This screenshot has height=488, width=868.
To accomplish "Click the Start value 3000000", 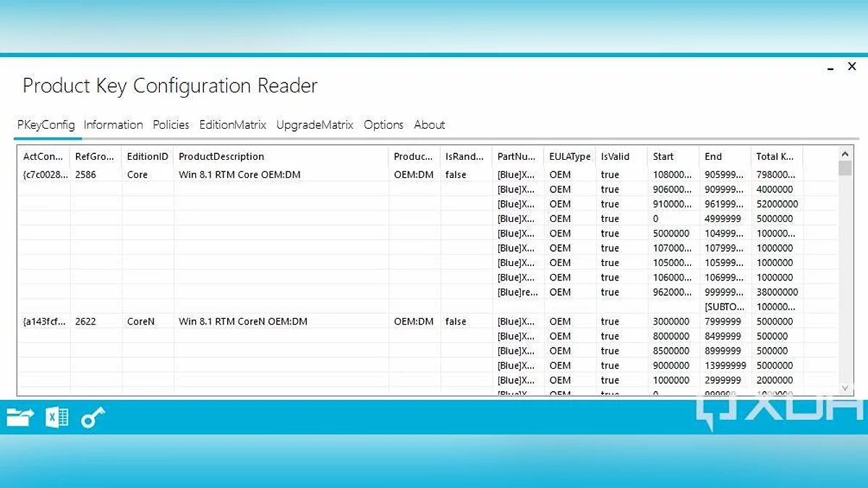I will [x=671, y=322].
